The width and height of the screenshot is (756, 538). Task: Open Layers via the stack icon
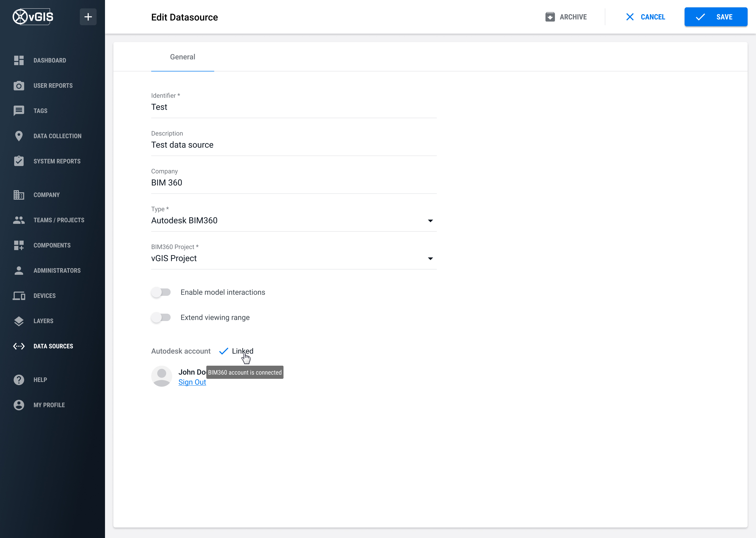click(x=19, y=321)
